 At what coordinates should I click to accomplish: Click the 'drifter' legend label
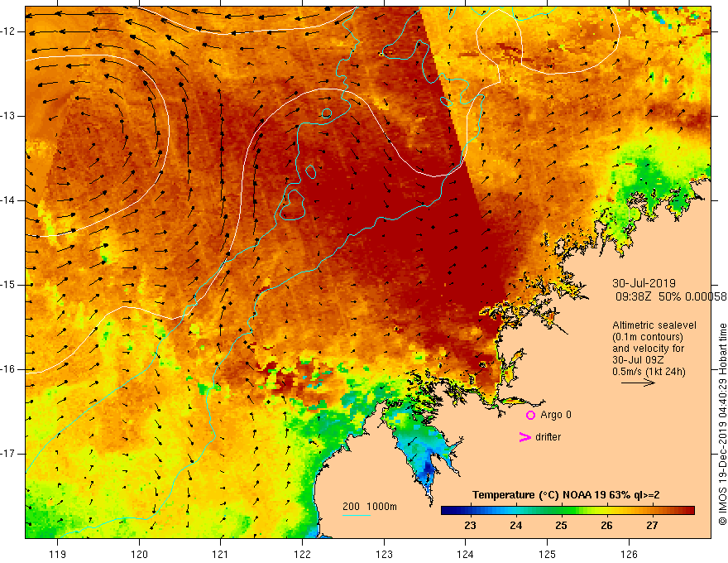[x=548, y=437]
